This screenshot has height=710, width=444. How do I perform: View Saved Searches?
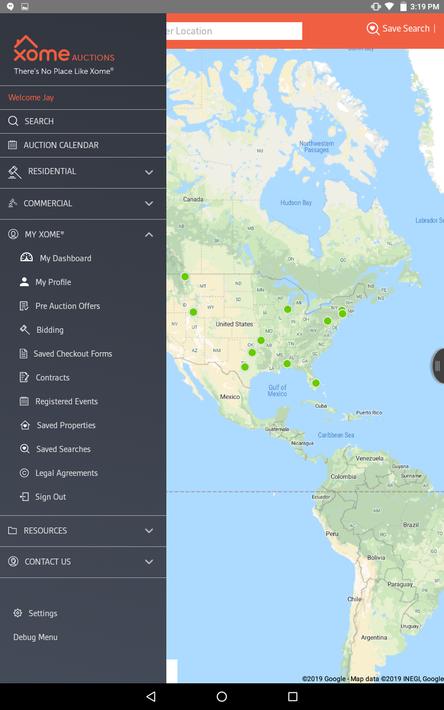tap(63, 449)
